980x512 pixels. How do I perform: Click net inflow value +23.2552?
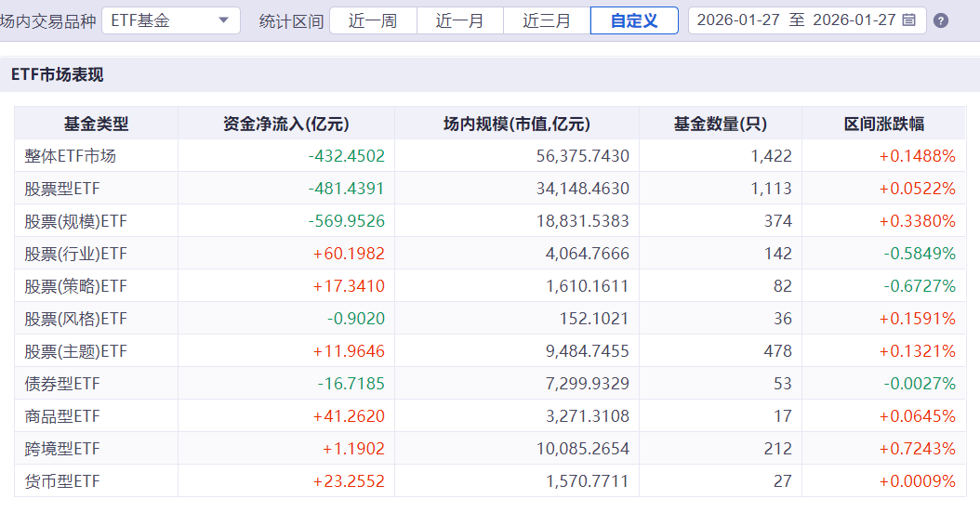tap(349, 480)
